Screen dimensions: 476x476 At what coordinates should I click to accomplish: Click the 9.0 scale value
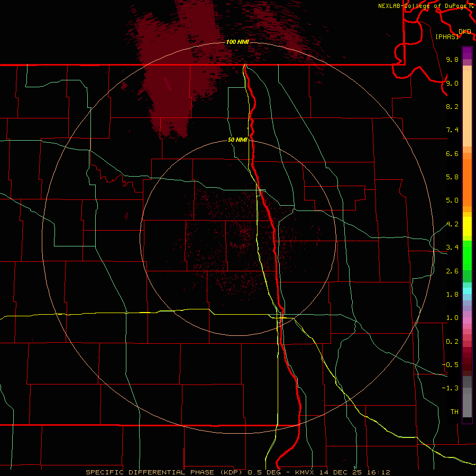coord(452,83)
